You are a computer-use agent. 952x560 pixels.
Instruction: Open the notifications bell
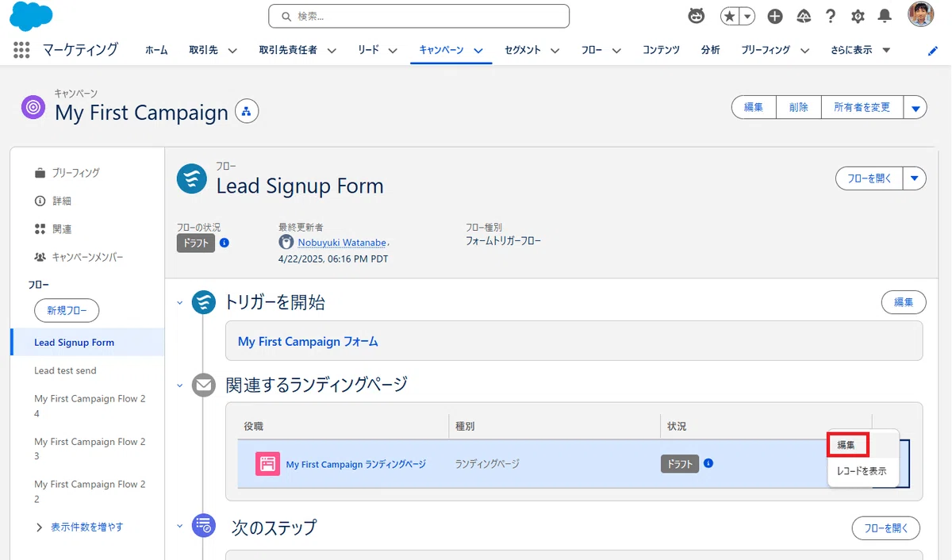coord(885,16)
